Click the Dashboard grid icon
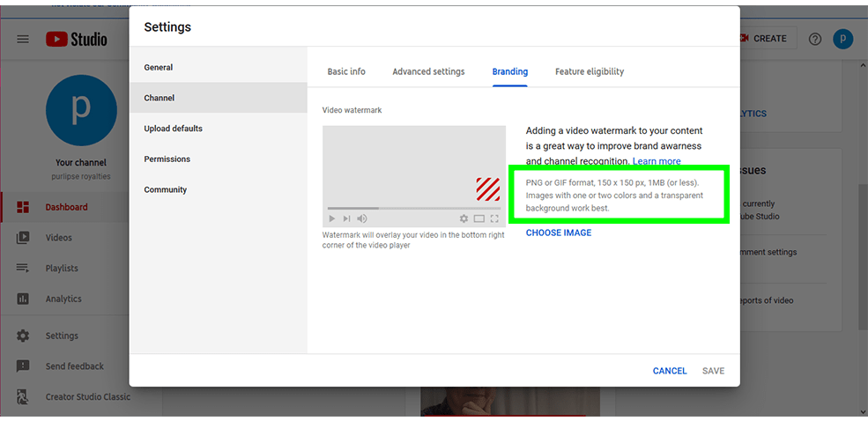Viewport: 868px width, 421px height. pos(23,207)
